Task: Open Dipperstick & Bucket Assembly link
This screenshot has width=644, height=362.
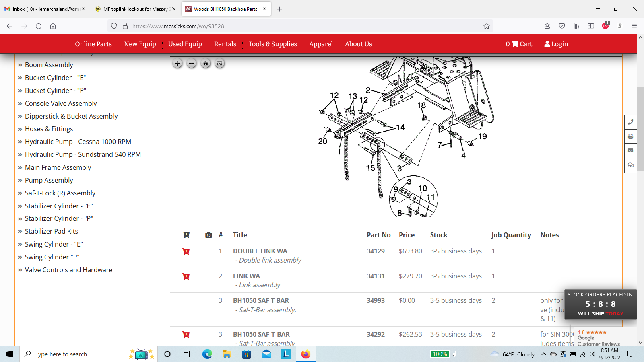Action: pos(71,116)
